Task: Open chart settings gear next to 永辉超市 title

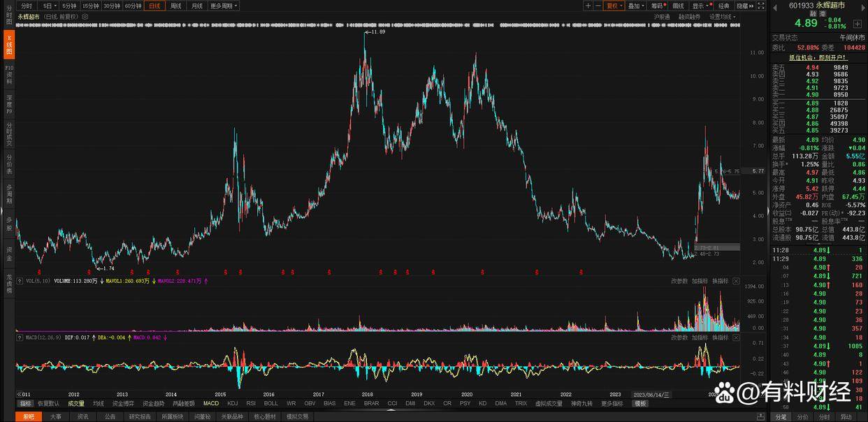Action: (86, 16)
